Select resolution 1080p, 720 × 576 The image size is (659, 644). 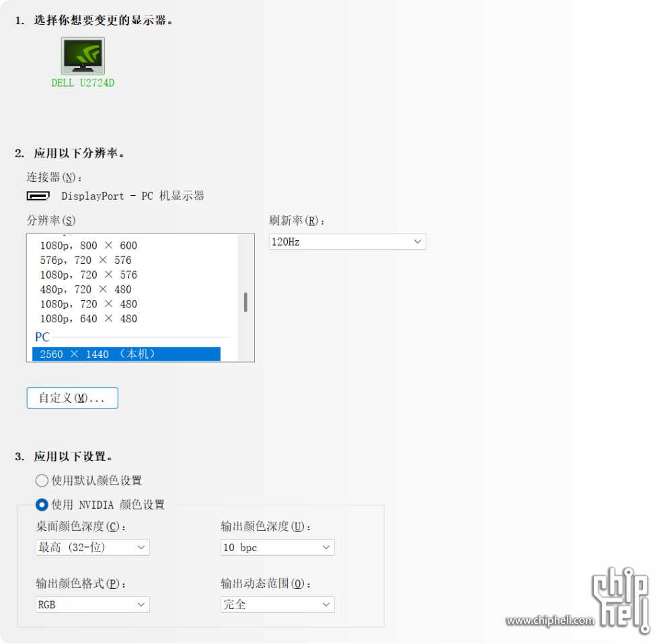89,275
